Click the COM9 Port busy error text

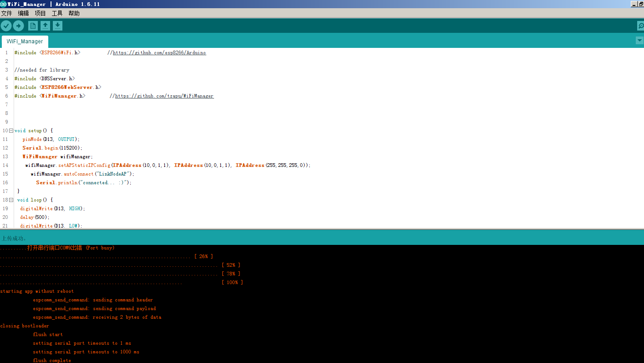pos(71,248)
